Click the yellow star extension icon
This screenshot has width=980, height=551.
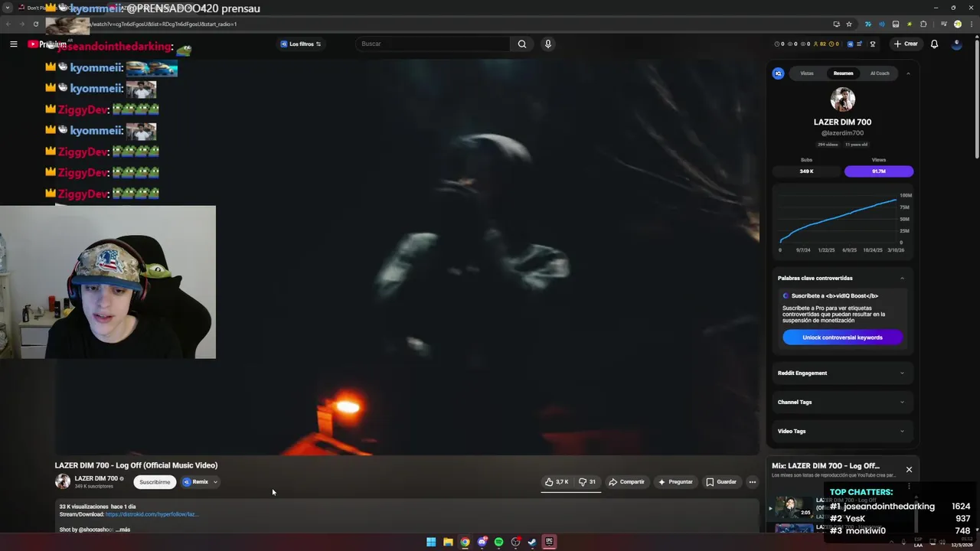pyautogui.click(x=910, y=24)
